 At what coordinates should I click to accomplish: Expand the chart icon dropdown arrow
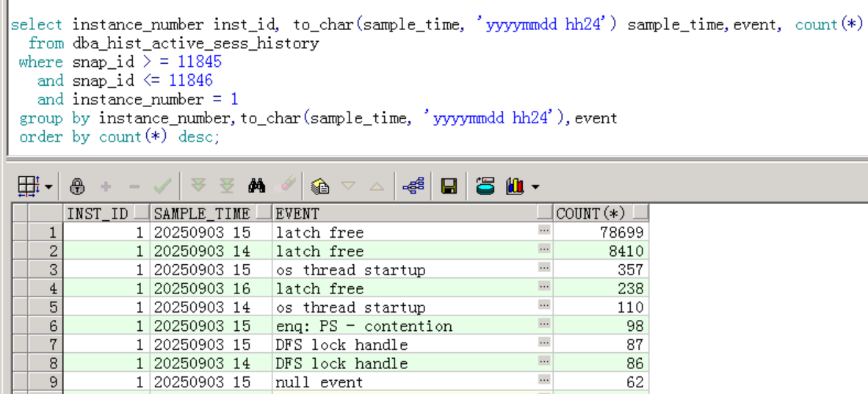535,187
